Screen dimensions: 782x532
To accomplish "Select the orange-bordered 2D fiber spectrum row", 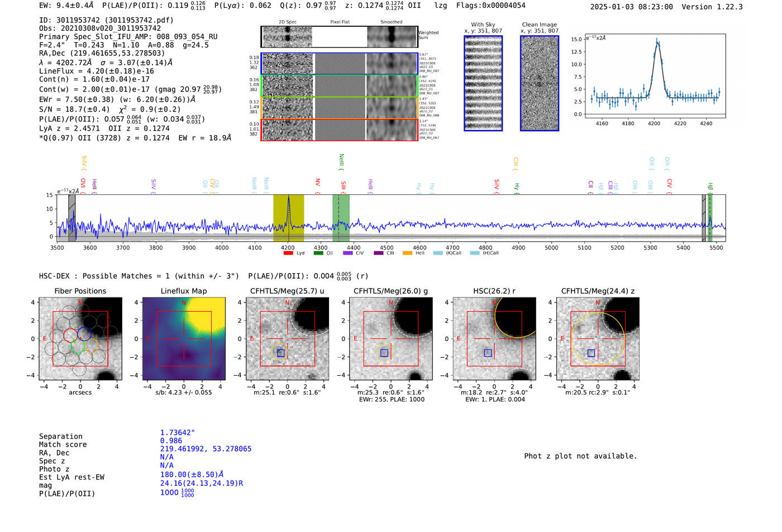I will [x=340, y=108].
